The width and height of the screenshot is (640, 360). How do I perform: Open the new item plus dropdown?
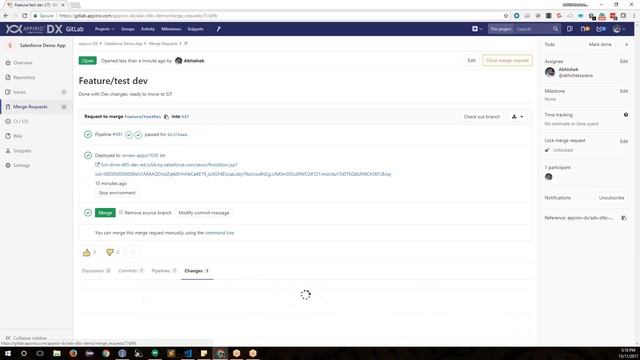[477, 29]
